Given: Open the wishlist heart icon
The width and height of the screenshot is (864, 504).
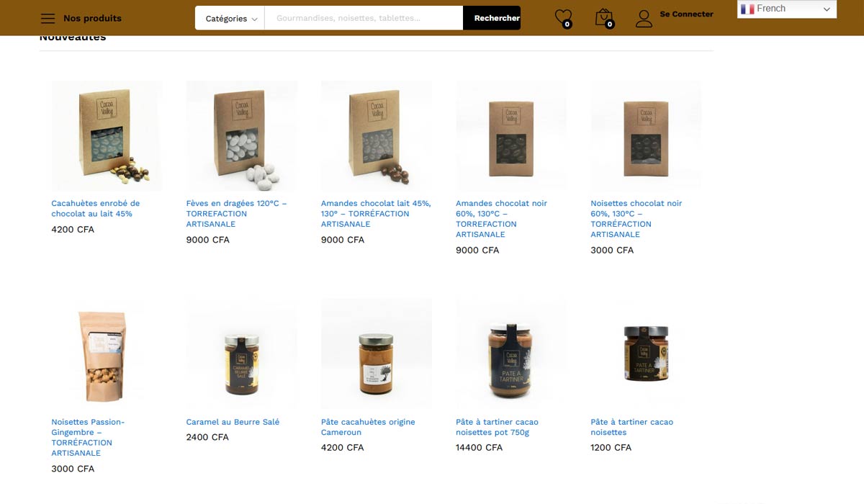Looking at the screenshot, I should point(564,18).
